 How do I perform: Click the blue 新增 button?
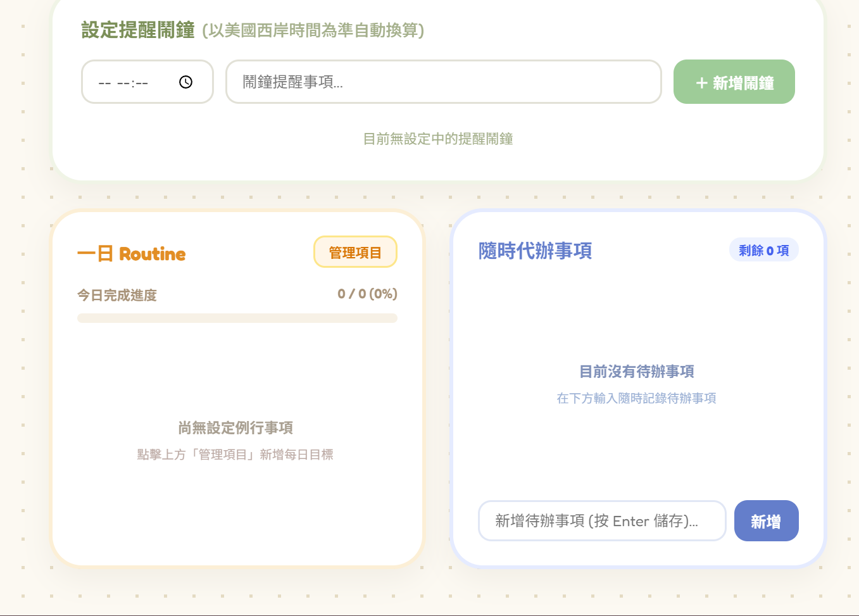click(766, 521)
